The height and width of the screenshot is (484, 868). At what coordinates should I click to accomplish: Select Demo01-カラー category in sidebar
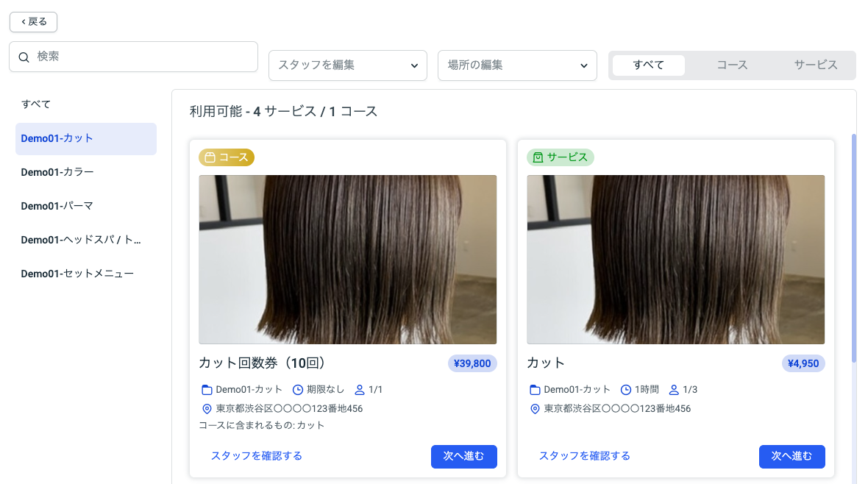coord(86,172)
